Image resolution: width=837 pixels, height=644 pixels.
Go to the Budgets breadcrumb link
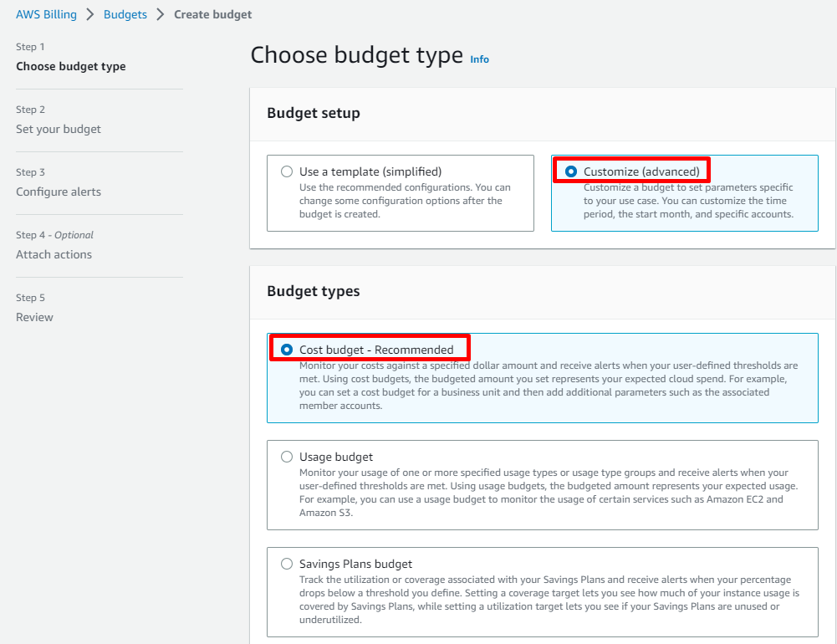click(125, 14)
